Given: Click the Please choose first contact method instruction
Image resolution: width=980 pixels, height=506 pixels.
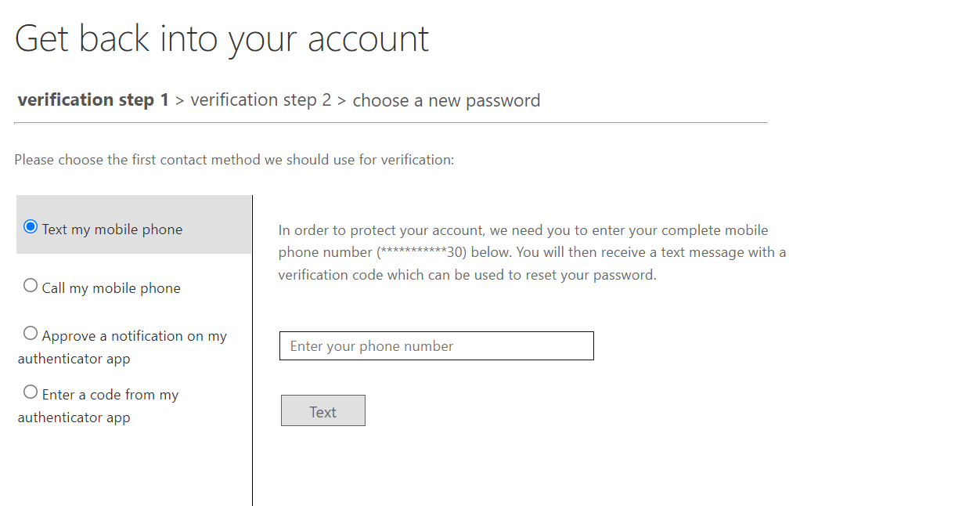Looking at the screenshot, I should coord(234,160).
